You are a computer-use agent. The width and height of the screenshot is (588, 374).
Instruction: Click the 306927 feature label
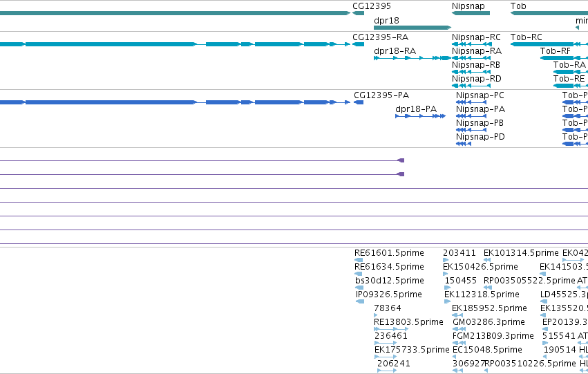coord(468,364)
